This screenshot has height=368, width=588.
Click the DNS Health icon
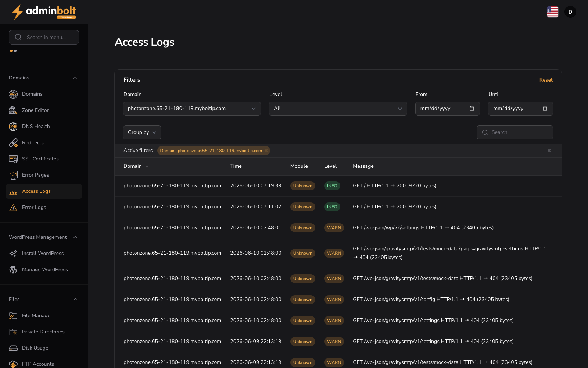click(13, 127)
